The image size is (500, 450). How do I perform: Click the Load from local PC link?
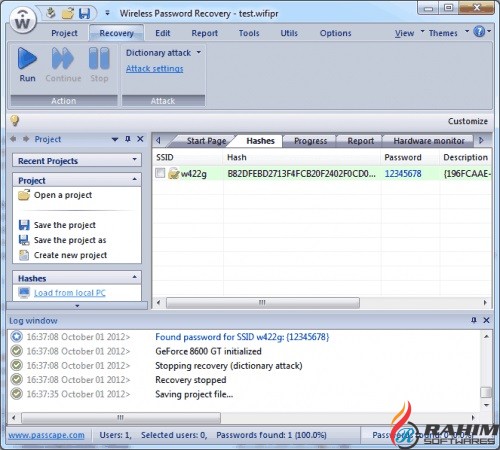(70, 293)
